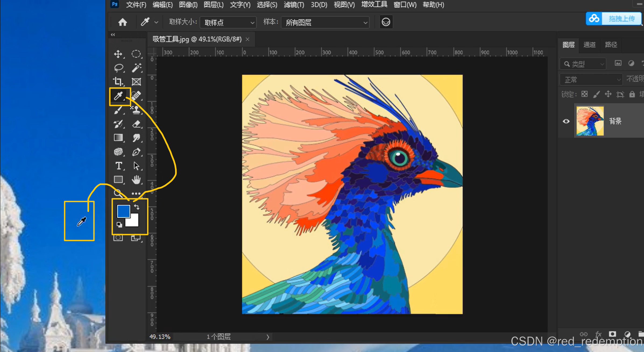
Task: Open the blend mode dropdown
Action: click(591, 80)
